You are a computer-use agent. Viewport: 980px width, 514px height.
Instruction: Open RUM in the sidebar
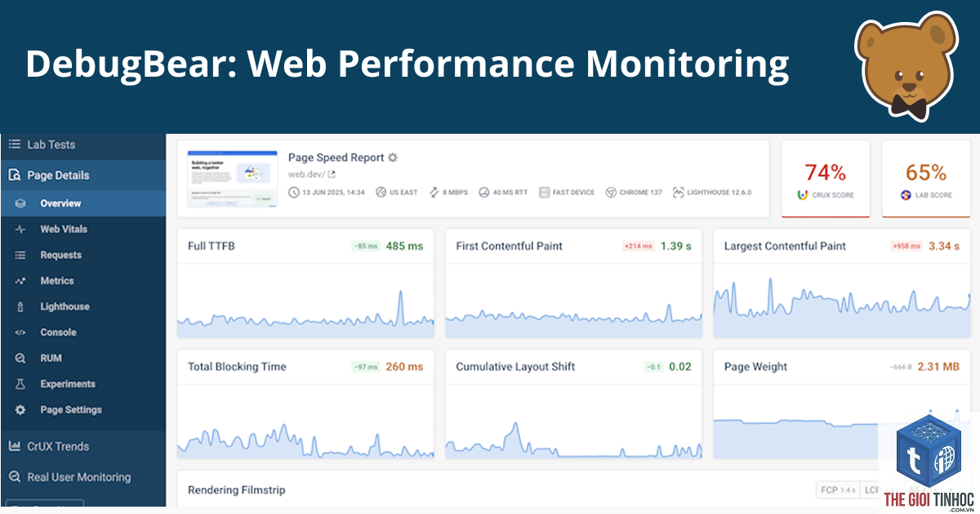pos(82,358)
